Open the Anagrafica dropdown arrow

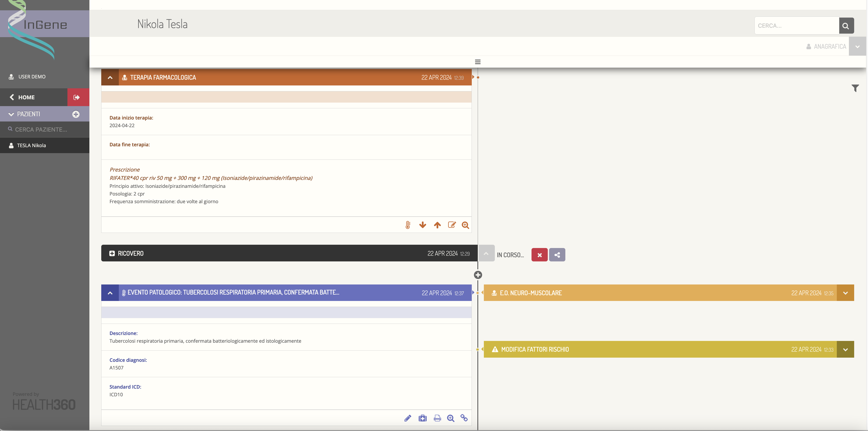coord(857,47)
